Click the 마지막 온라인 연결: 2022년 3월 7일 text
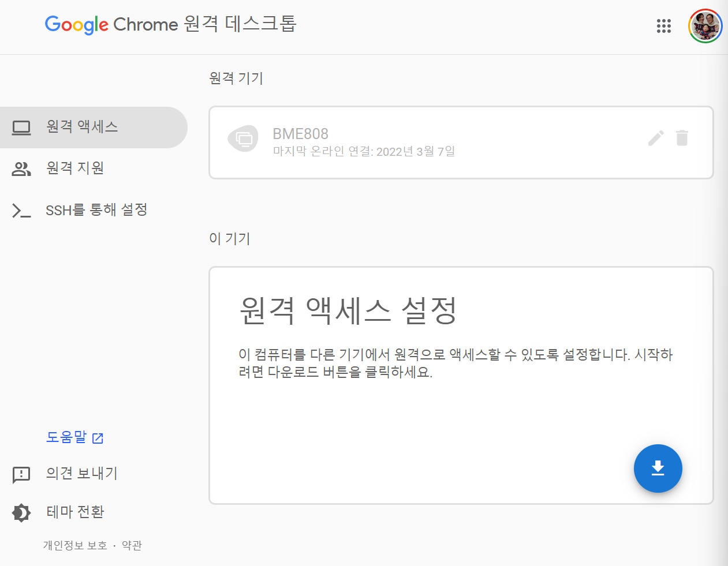This screenshot has width=728, height=566. [364, 151]
